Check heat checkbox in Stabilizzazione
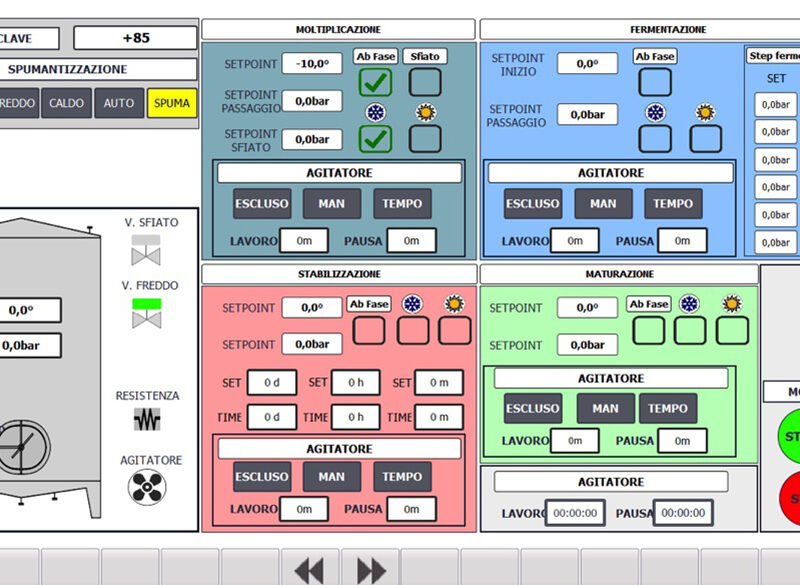The height and width of the screenshot is (585, 800). tap(455, 330)
